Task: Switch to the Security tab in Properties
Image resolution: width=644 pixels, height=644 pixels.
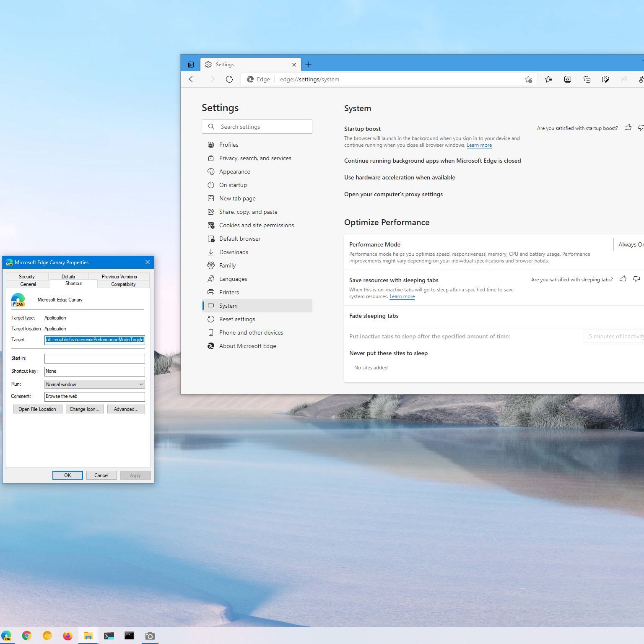Action: tap(27, 277)
